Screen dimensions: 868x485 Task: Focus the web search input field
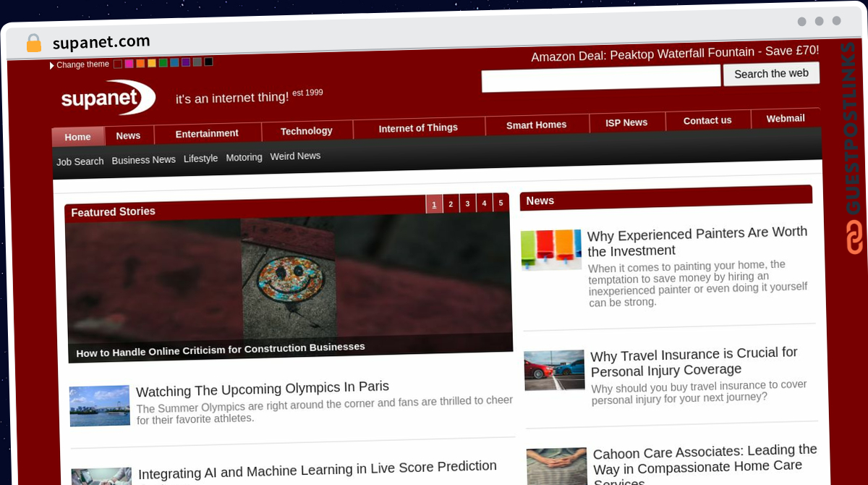(x=601, y=77)
